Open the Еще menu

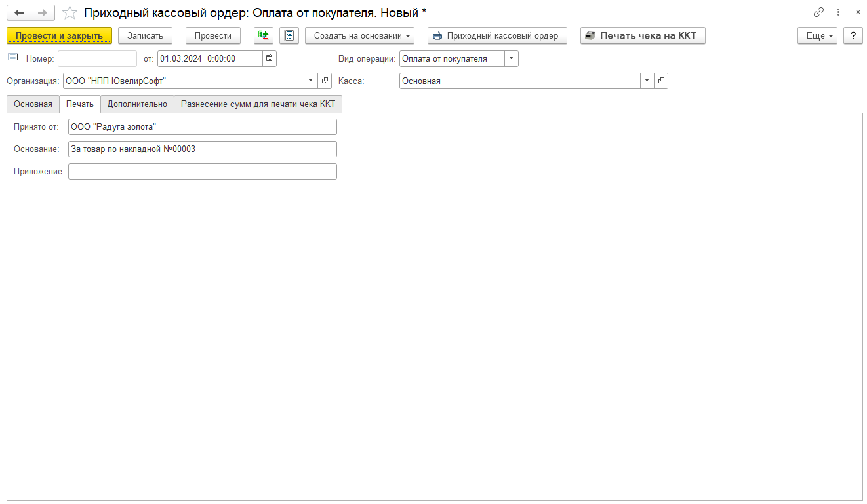point(818,35)
